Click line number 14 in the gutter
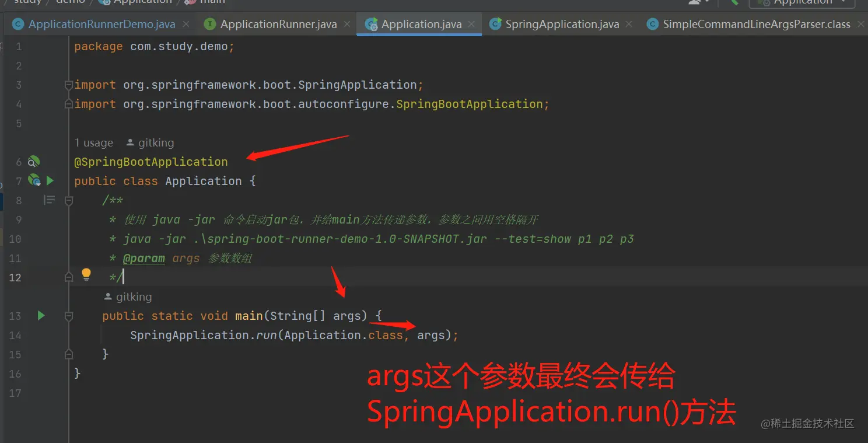 tap(15, 335)
